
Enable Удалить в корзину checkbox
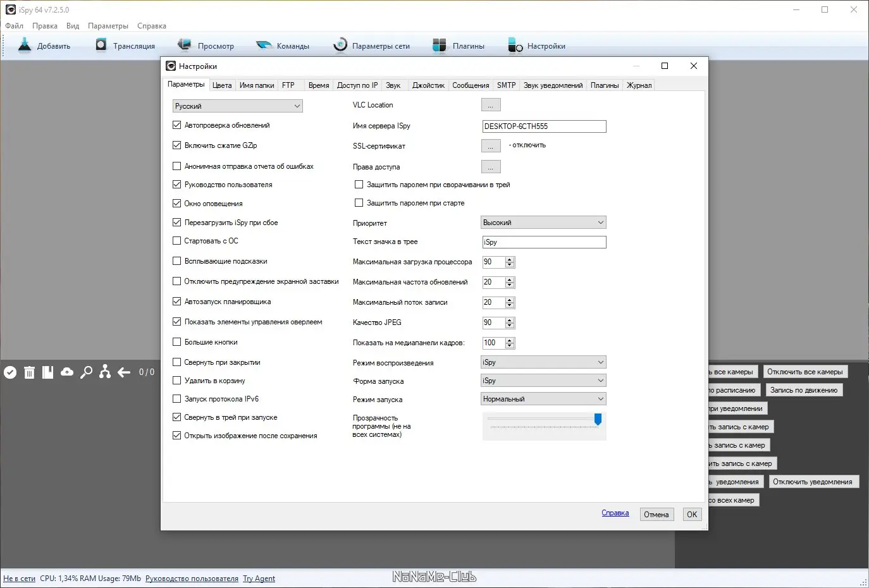[177, 381]
